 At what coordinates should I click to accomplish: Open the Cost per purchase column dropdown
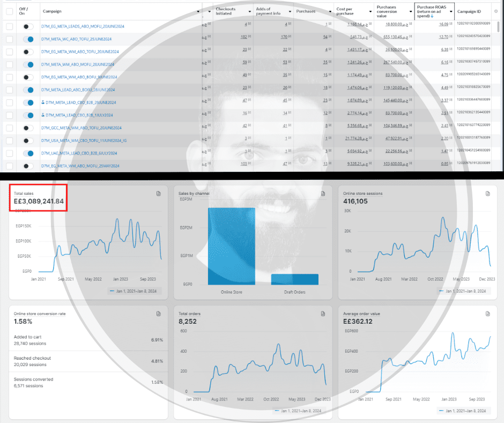click(370, 12)
